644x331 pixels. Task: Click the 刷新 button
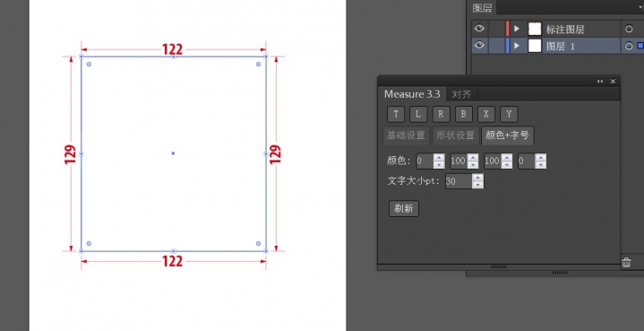pyautogui.click(x=404, y=208)
